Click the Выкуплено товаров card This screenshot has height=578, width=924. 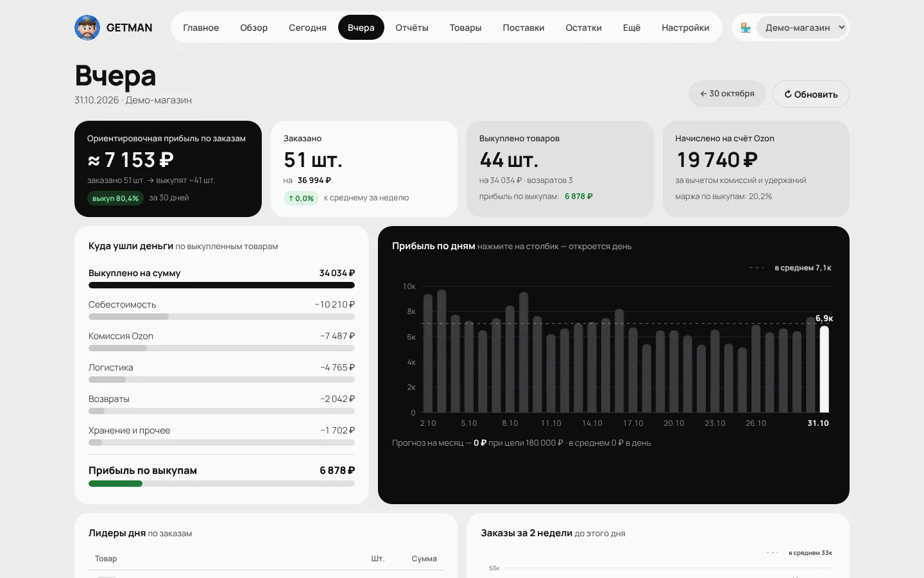[x=560, y=169]
